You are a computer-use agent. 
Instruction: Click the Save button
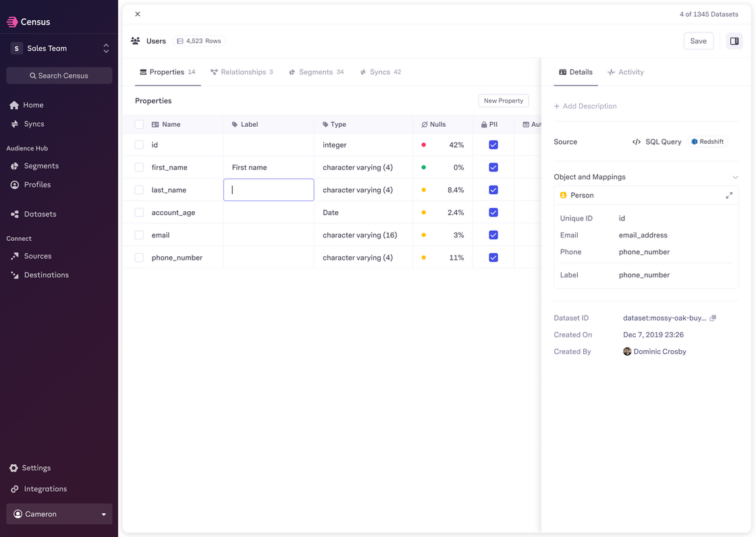pos(698,41)
